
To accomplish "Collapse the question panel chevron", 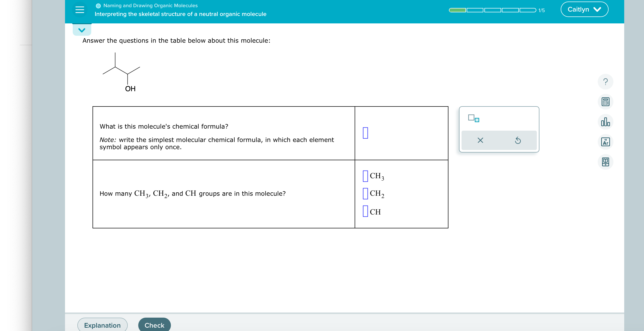I will (x=82, y=30).
